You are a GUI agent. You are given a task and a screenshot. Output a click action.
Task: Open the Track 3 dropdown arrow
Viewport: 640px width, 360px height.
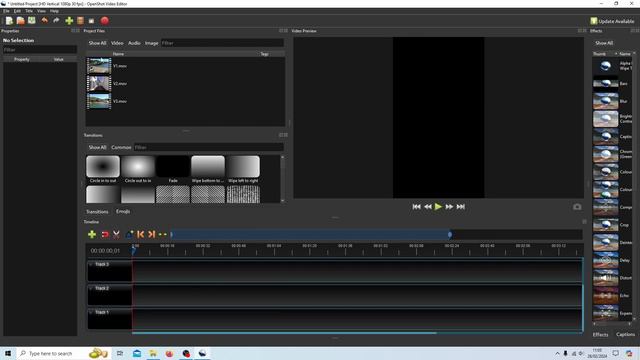tap(91, 264)
